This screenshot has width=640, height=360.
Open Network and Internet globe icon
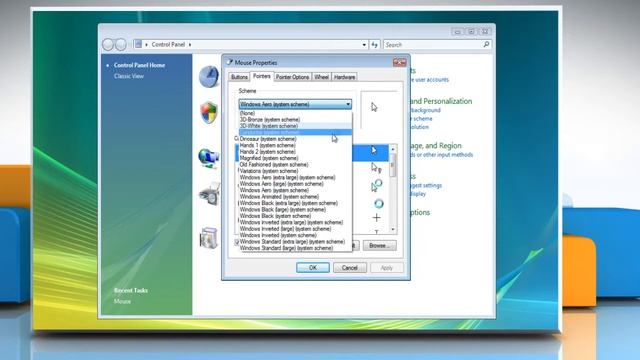(209, 159)
